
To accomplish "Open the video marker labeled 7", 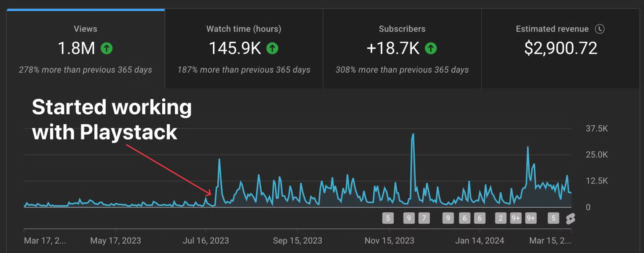I will point(424,218).
